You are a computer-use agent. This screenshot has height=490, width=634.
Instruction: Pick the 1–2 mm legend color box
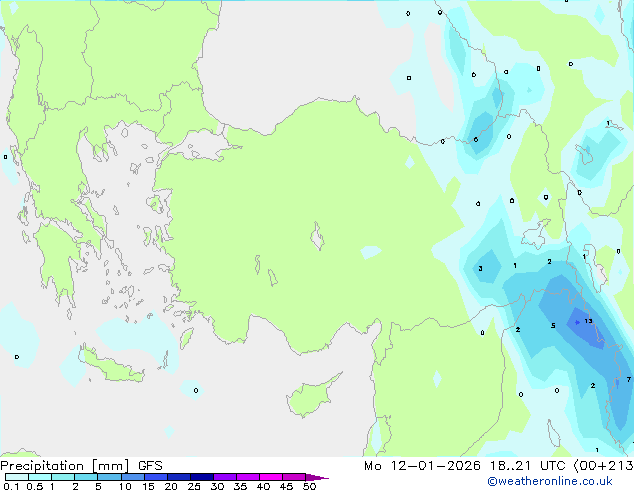[x=63, y=477]
